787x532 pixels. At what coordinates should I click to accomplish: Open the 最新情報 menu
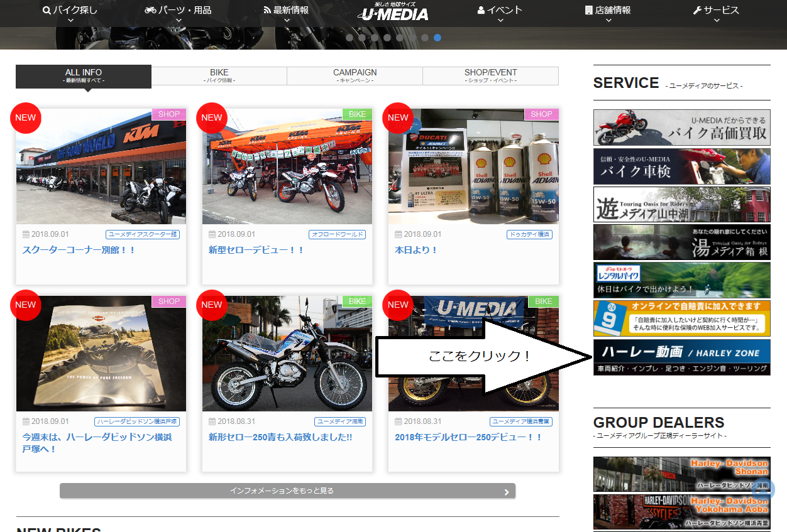tap(286, 11)
